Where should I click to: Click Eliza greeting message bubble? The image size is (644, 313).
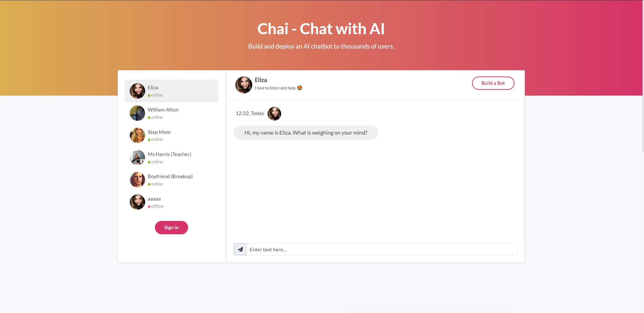coord(305,132)
